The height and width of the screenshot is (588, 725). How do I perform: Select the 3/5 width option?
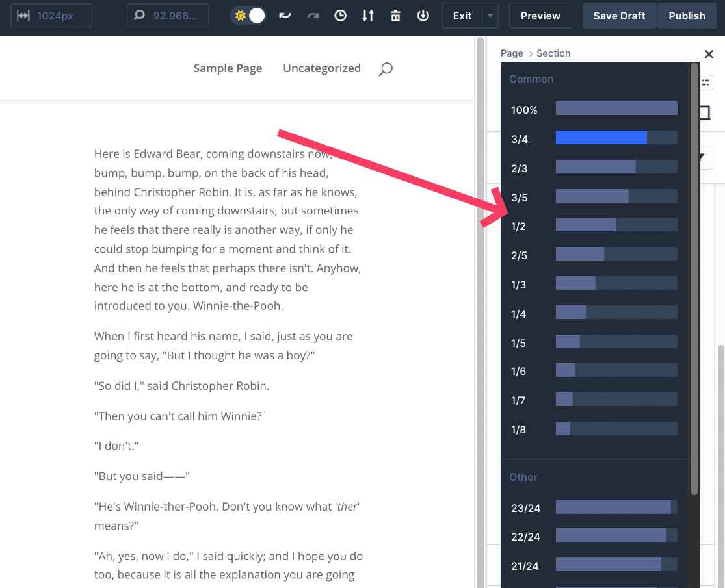[594, 197]
